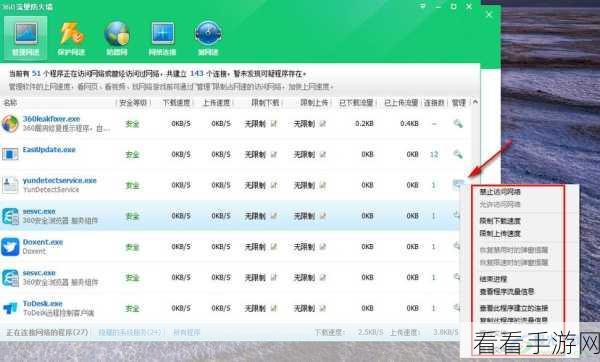Open the Doxent.exe name link
This screenshot has height=362, width=600.
point(43,242)
